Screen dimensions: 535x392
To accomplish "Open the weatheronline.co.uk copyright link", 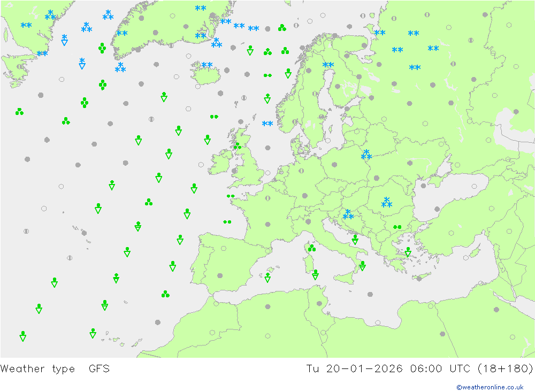I will click(x=490, y=387).
